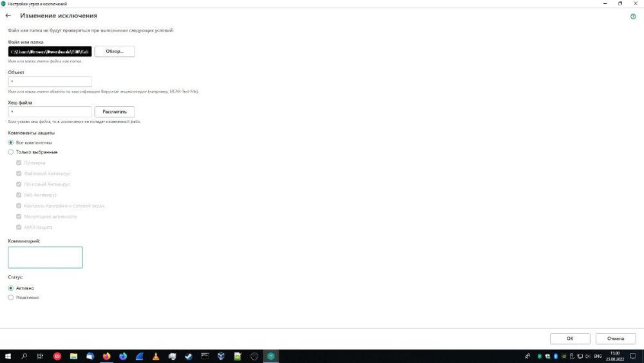Open the Windows Start menu
The height and width of the screenshot is (363, 644).
[x=8, y=357]
